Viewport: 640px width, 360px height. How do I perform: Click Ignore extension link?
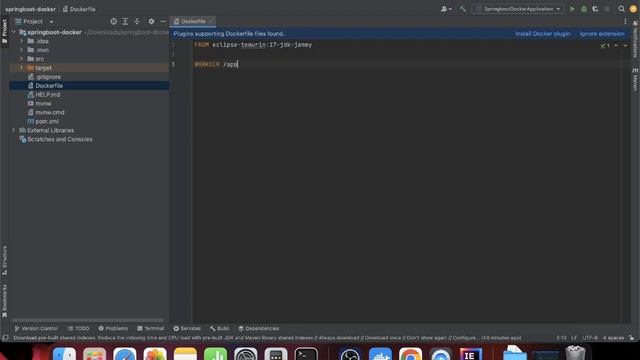pyautogui.click(x=602, y=34)
